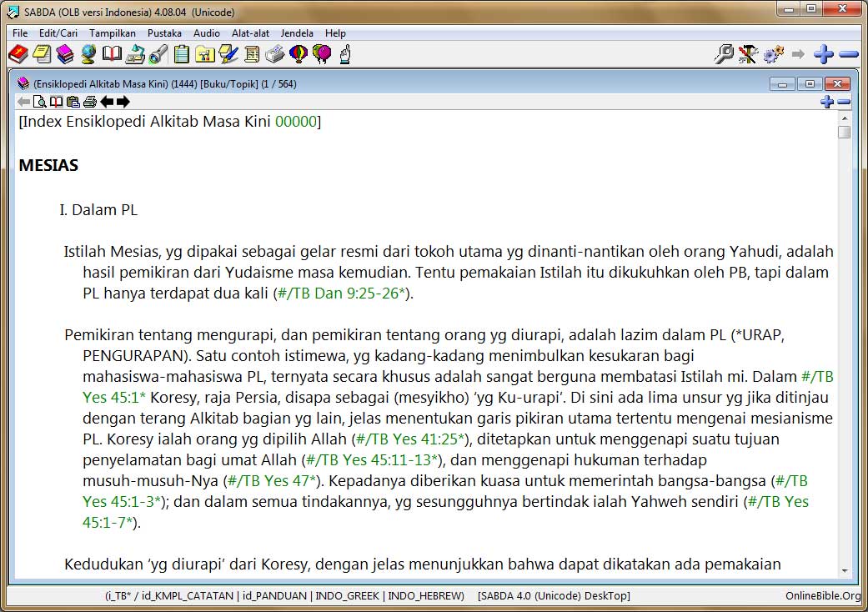Viewport: 868px width, 612px height.
Task: Follow the green 00000 index link
Action: pyautogui.click(x=296, y=121)
